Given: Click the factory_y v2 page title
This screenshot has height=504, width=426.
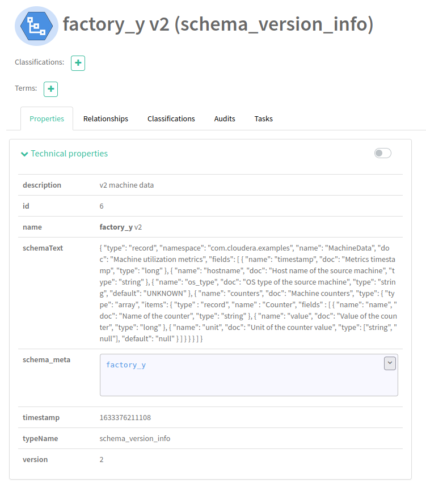Looking at the screenshot, I should click(x=217, y=24).
